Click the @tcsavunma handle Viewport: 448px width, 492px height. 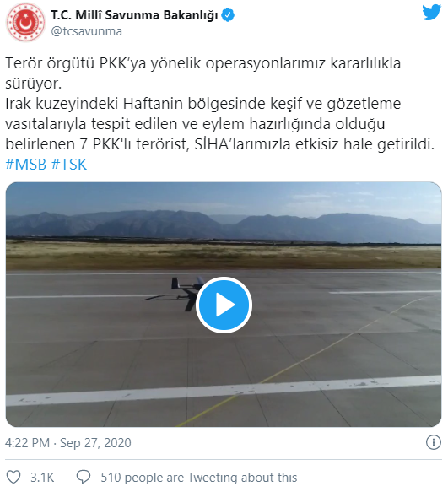pos(86,31)
